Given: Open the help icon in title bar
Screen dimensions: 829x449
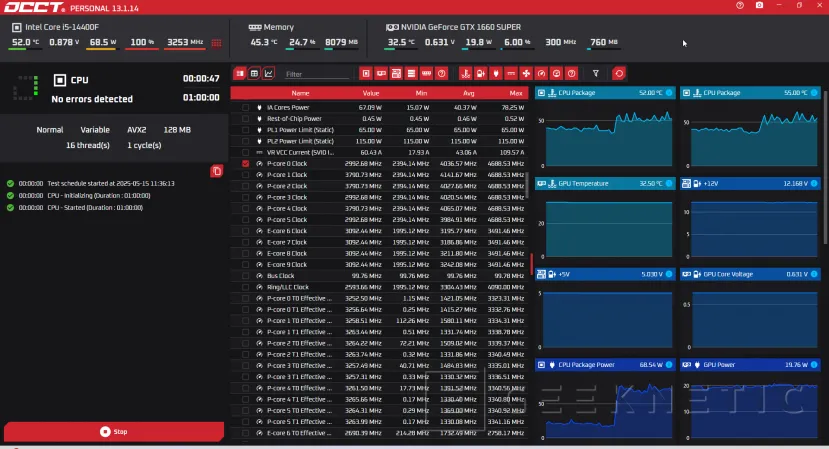Looking at the screenshot, I should coord(740,5).
